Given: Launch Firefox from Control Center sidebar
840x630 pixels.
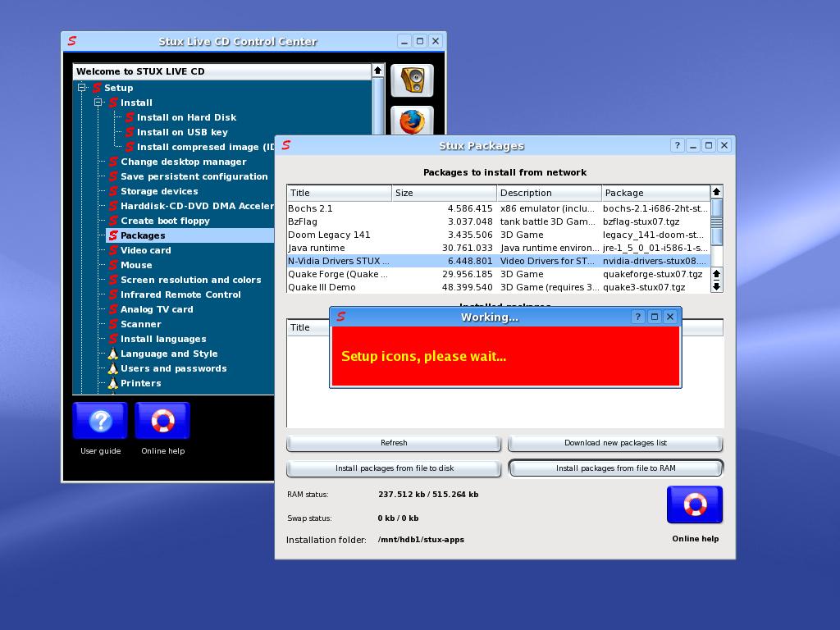Looking at the screenshot, I should pyautogui.click(x=412, y=121).
